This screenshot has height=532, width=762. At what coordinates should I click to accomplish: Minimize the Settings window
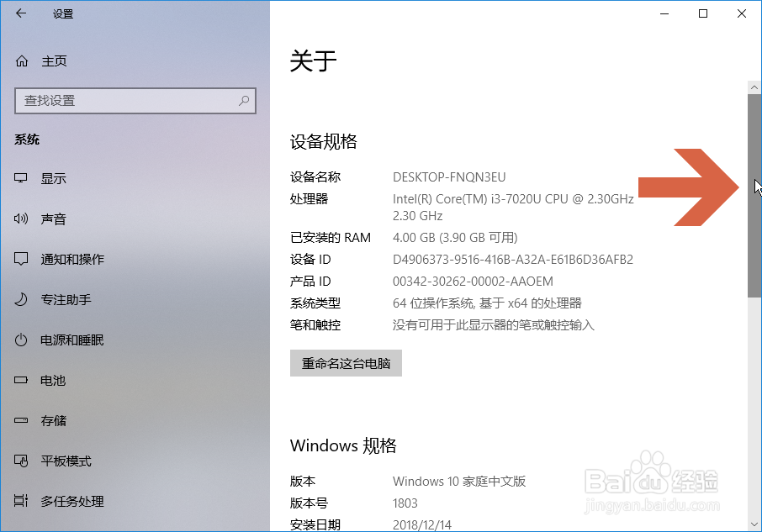point(664,13)
